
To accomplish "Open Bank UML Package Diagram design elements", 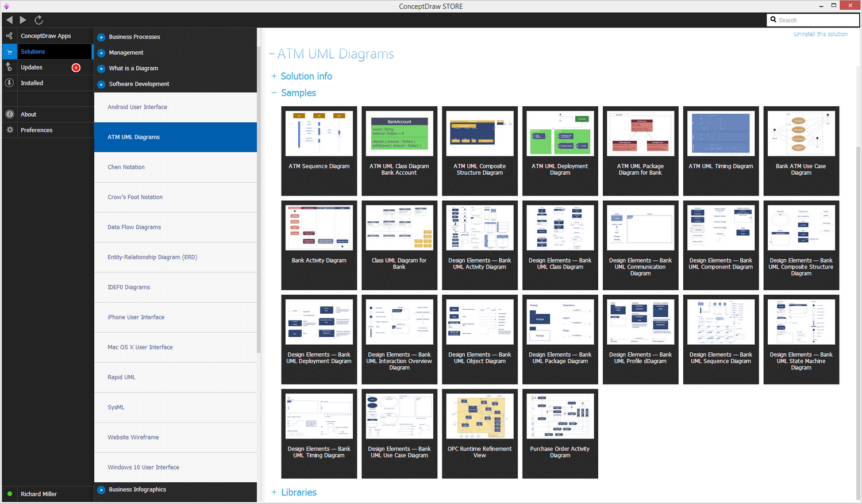I will click(560, 340).
